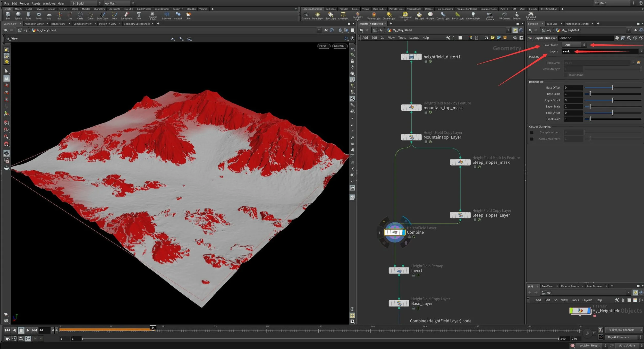Create a Point Light from the shelf
This screenshot has width=644, height=349.
[318, 16]
